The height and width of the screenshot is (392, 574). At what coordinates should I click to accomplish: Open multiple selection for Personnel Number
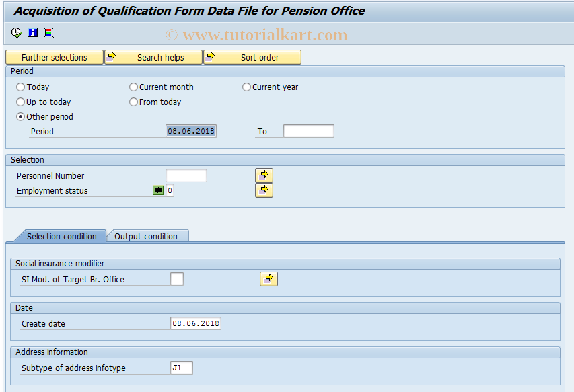tap(264, 175)
